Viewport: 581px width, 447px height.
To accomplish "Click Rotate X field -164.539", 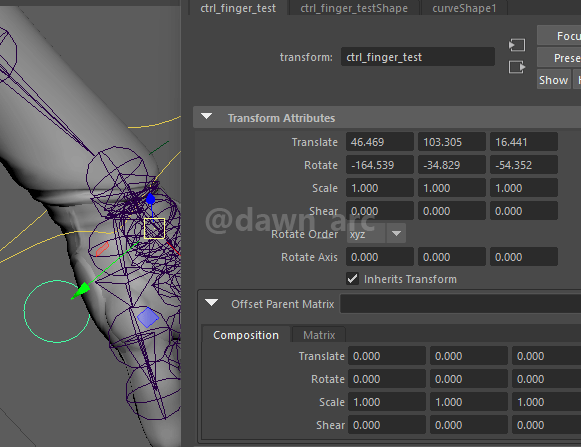I will click(x=380, y=165).
